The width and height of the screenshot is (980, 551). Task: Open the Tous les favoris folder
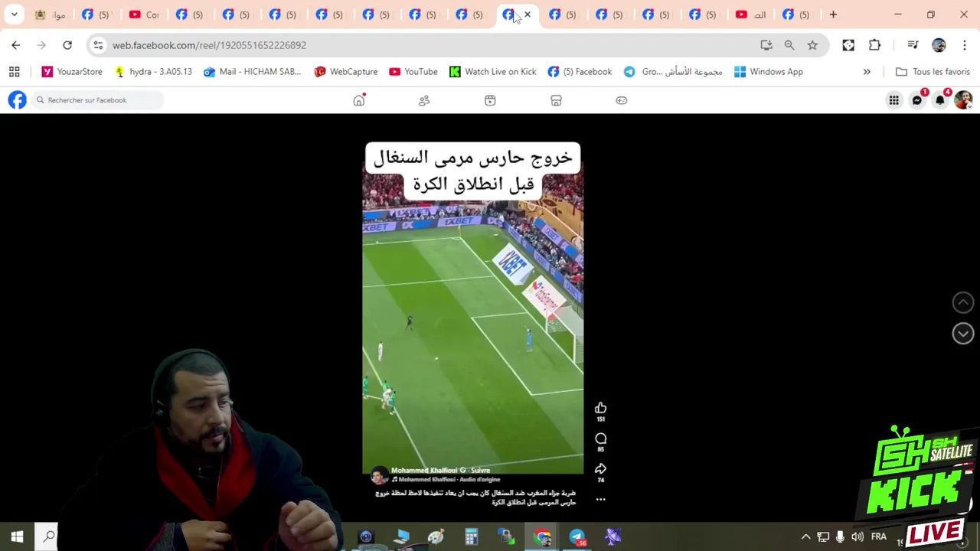point(933,72)
